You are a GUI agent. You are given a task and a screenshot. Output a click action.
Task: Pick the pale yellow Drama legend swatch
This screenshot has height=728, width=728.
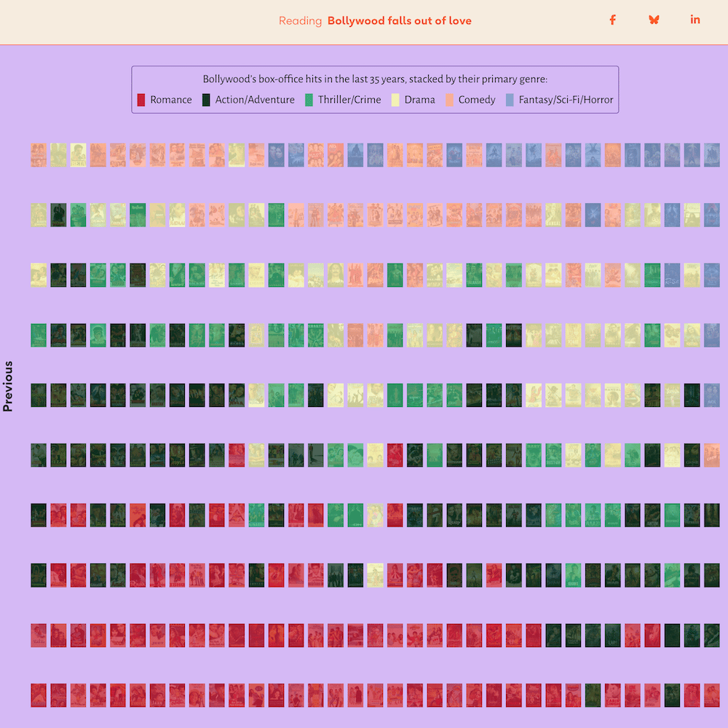(x=396, y=100)
